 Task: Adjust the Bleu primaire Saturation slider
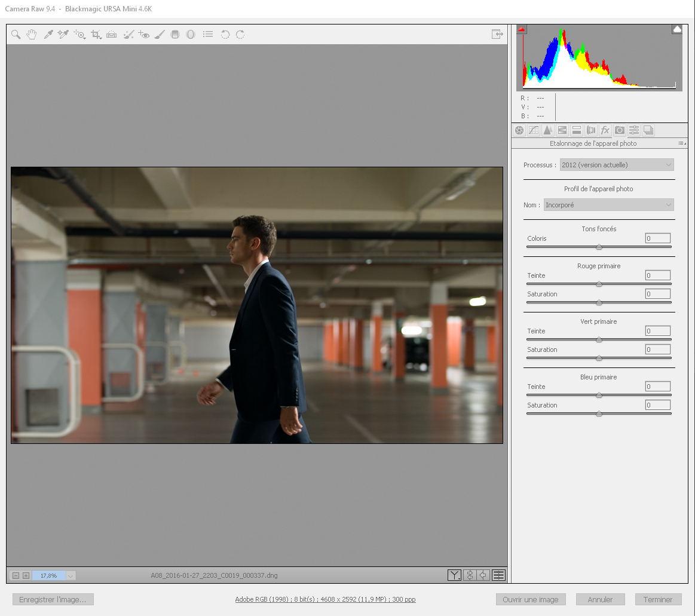coord(599,414)
